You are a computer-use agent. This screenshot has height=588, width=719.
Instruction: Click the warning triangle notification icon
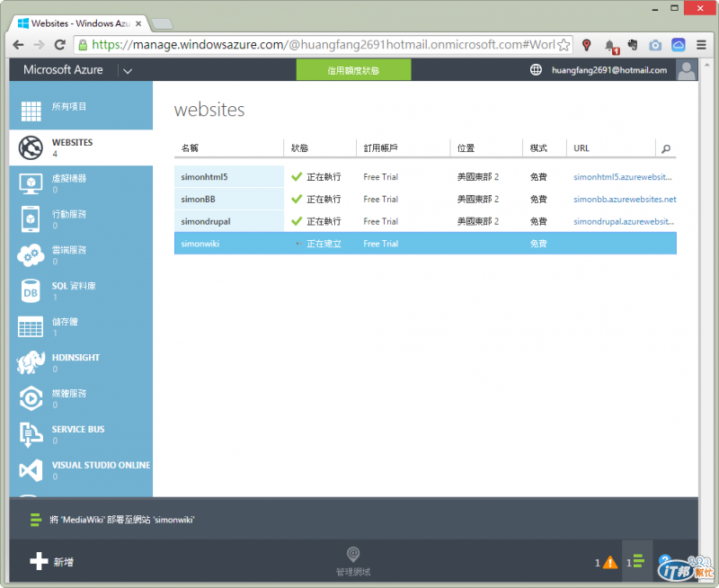tap(610, 562)
